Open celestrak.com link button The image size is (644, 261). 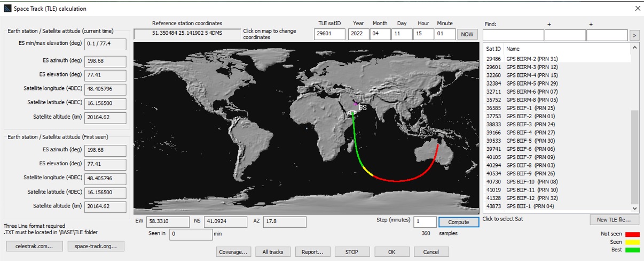click(x=34, y=246)
